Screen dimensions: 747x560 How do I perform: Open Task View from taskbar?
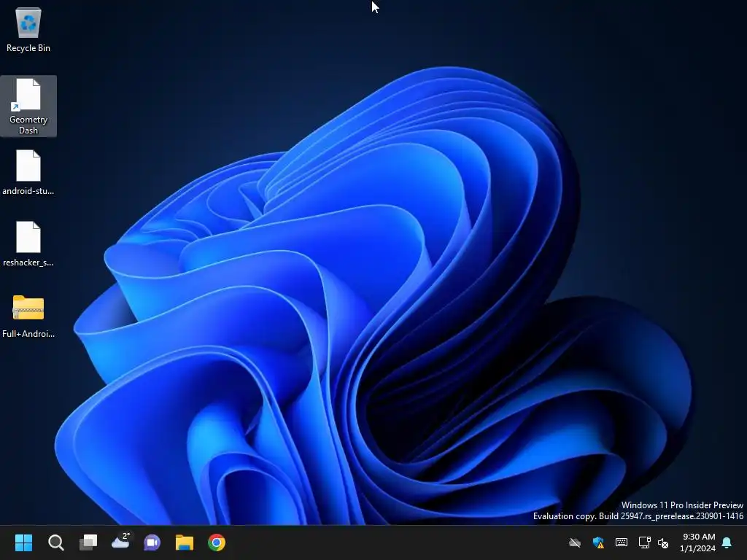pos(88,542)
